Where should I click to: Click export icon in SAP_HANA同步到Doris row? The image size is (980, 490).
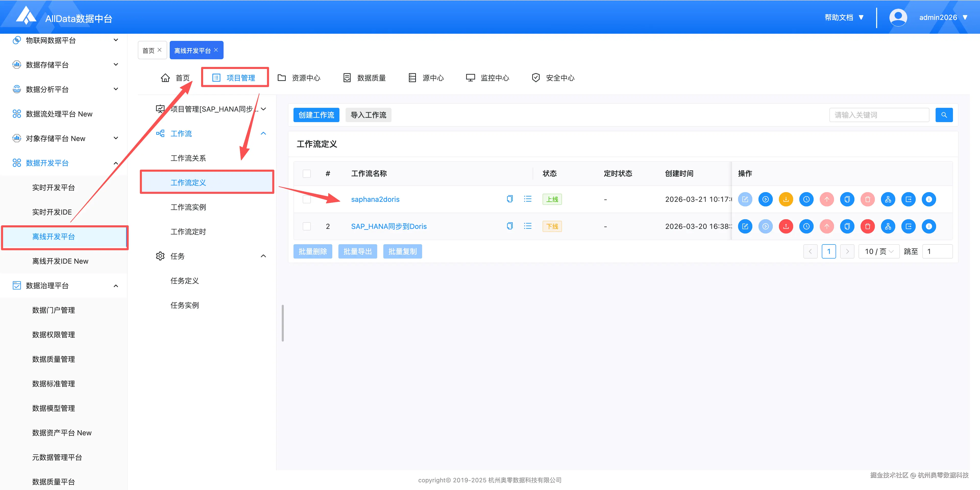(x=908, y=227)
